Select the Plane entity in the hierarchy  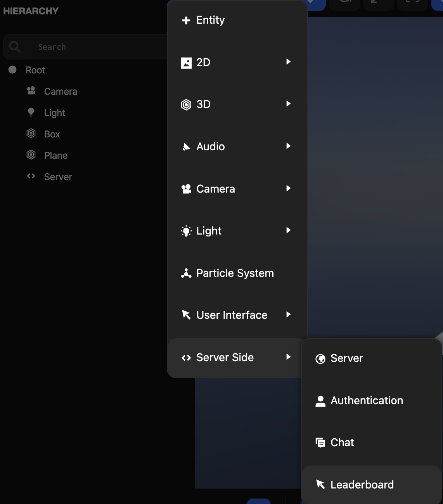[x=55, y=155]
